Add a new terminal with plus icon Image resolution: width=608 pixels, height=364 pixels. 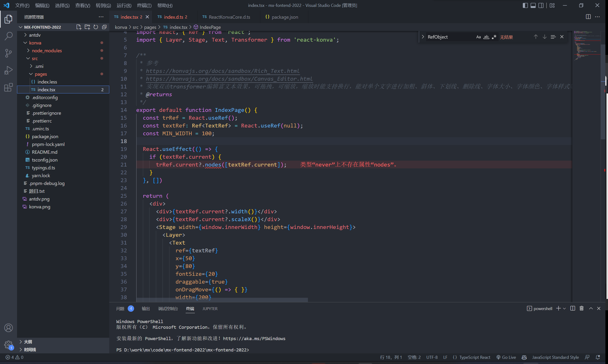pos(559,308)
